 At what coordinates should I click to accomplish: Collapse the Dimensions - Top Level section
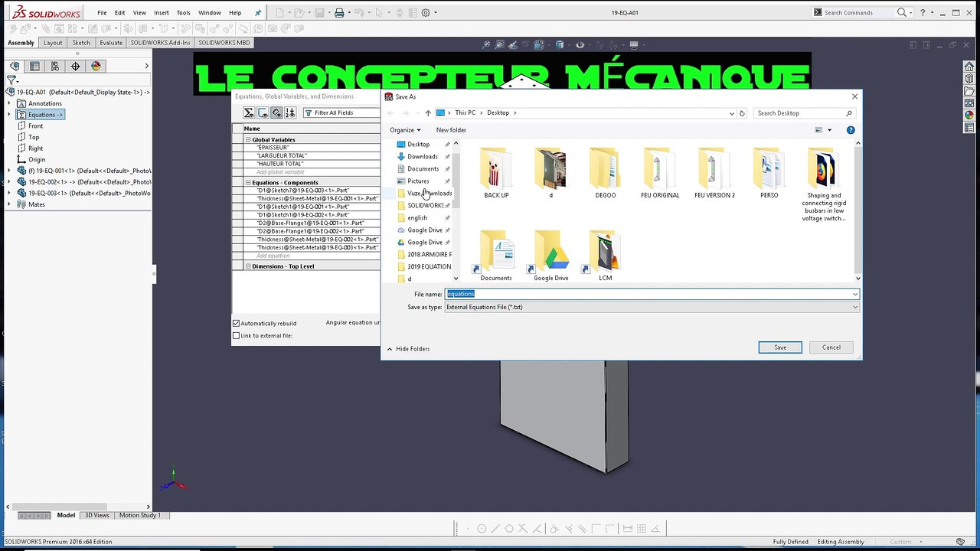[x=248, y=266]
